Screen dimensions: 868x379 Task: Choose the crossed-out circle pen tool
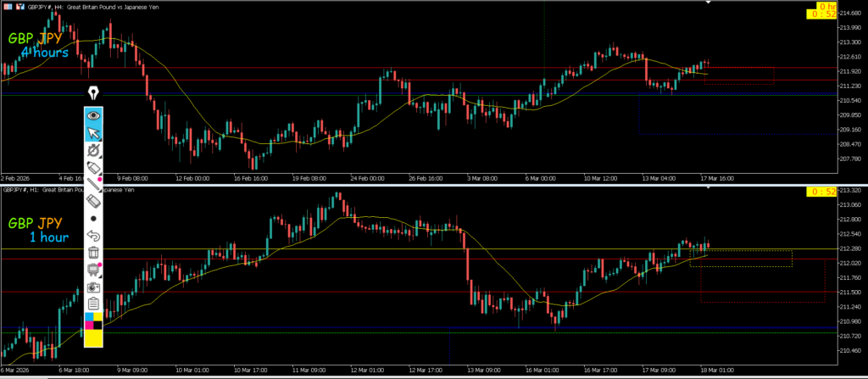tap(93, 151)
